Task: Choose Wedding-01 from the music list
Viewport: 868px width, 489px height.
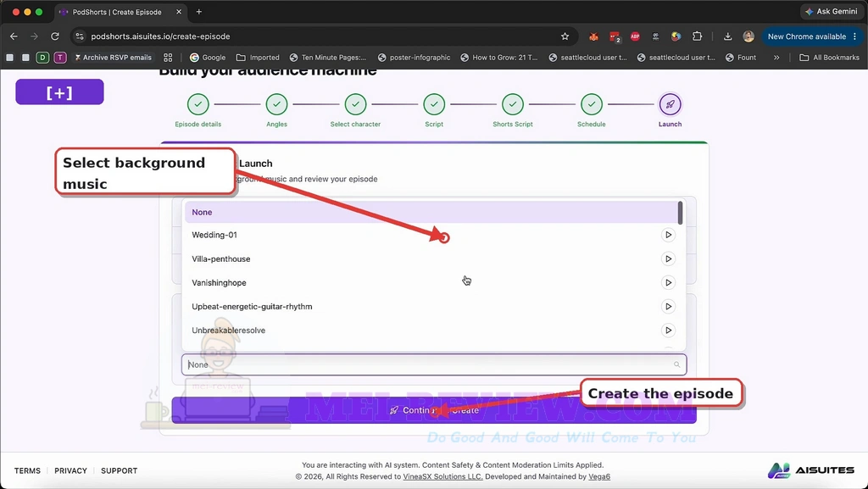Action: pos(431,235)
